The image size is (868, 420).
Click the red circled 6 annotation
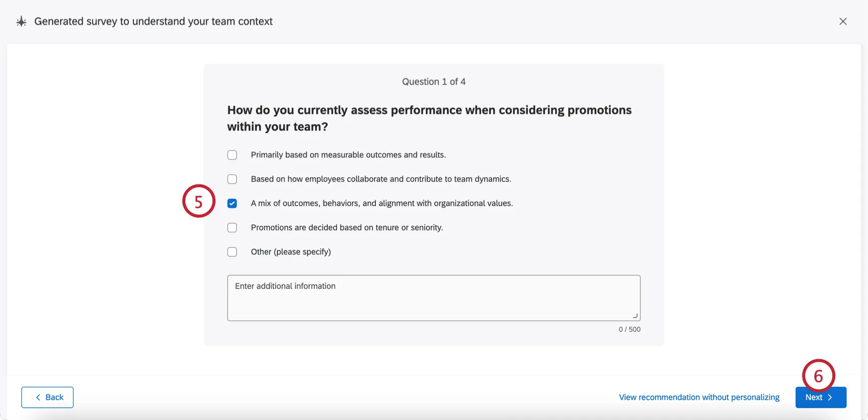click(819, 376)
